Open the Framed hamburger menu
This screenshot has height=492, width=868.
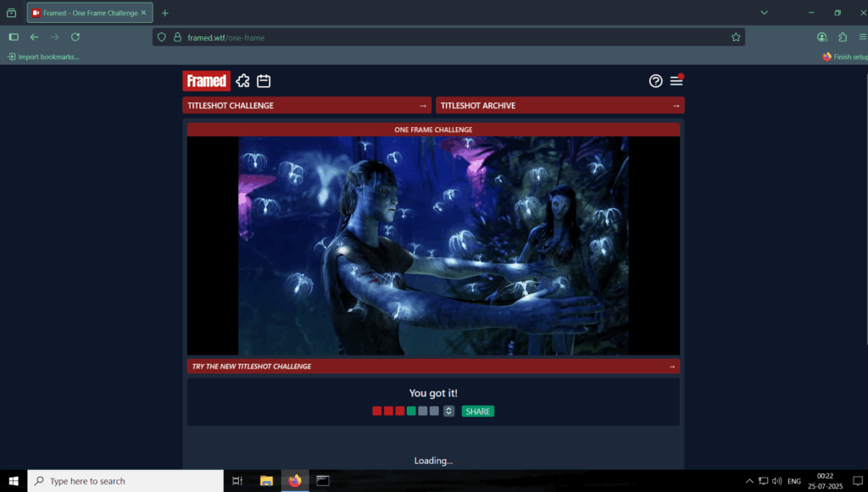[676, 81]
